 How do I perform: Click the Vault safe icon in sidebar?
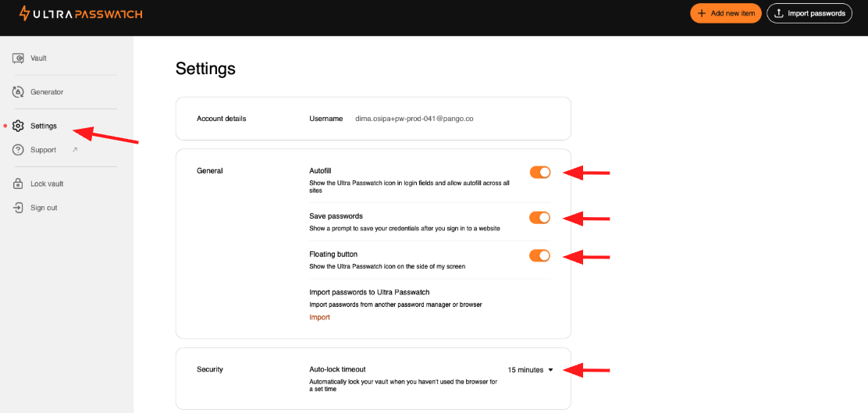tap(18, 58)
